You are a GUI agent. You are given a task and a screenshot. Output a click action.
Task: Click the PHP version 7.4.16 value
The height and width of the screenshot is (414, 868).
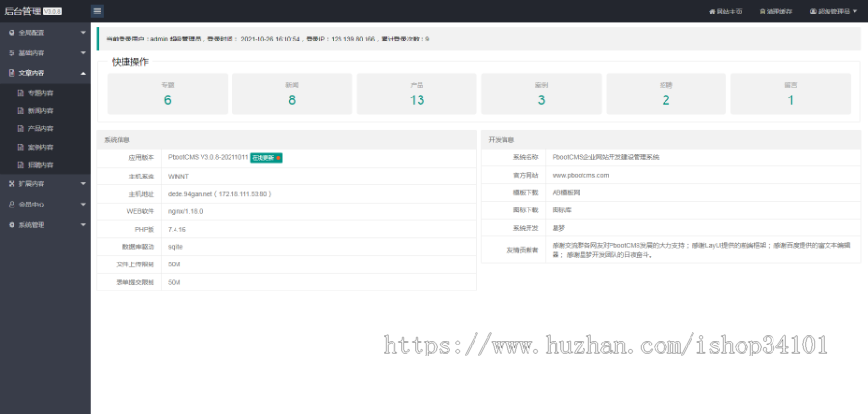(x=177, y=229)
